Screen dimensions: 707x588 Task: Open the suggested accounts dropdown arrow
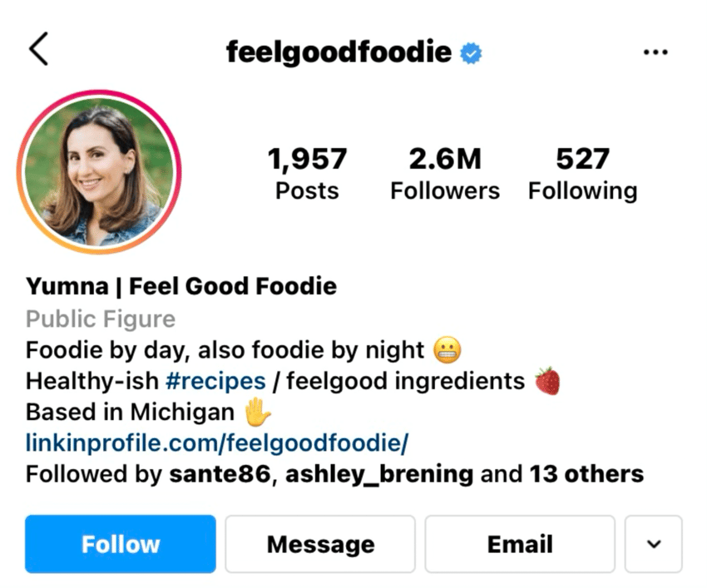653,544
